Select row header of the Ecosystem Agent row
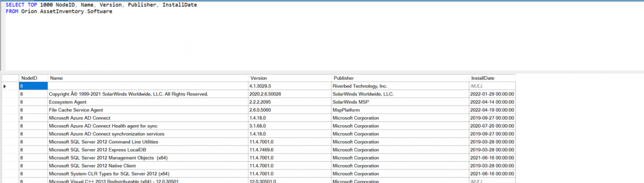 [10, 102]
